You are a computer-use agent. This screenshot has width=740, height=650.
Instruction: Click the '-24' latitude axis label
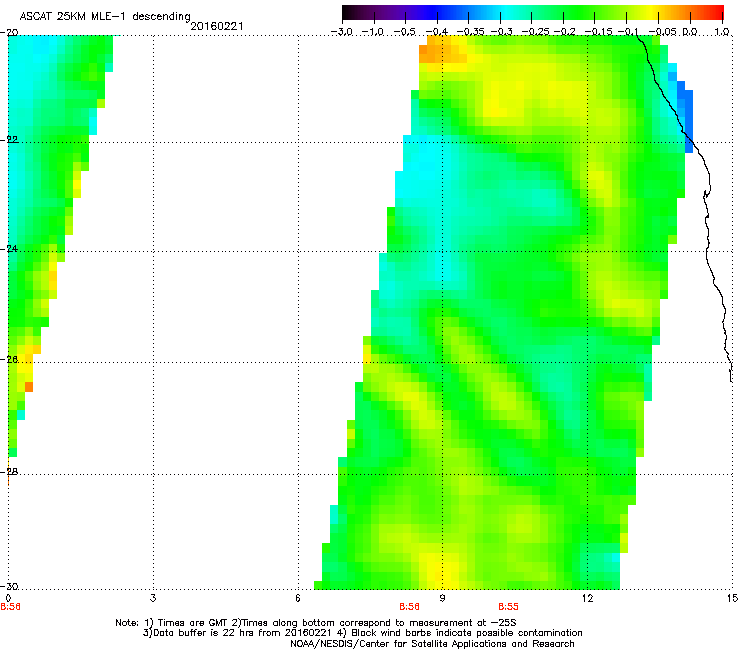pyautogui.click(x=10, y=249)
